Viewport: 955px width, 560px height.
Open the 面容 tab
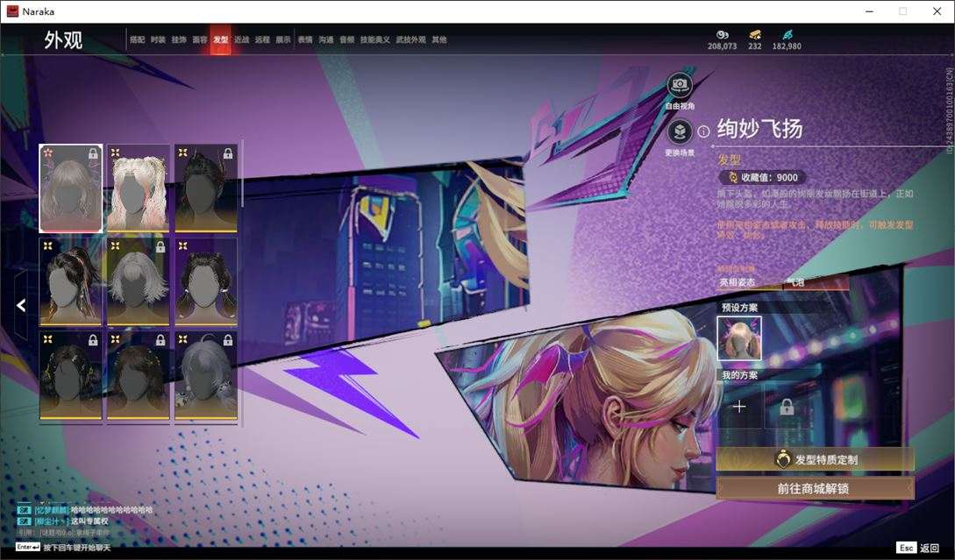200,39
